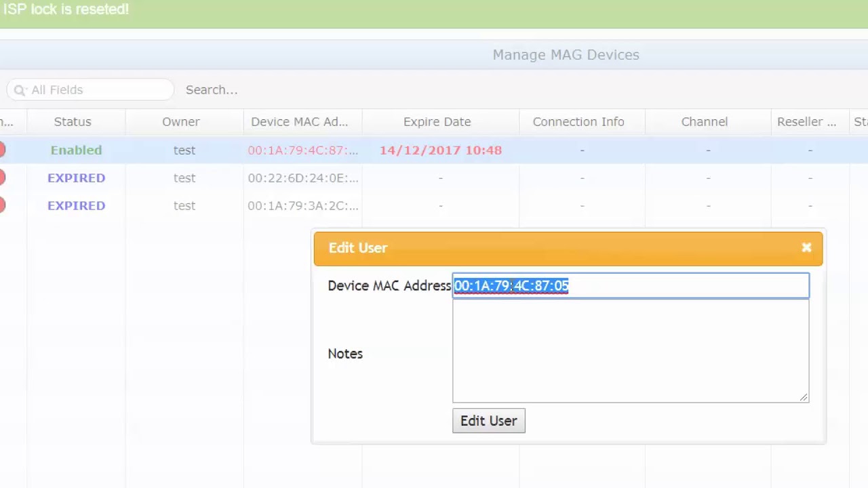
Task: Click red status dot of Enabled row
Action: pyautogui.click(x=2, y=150)
